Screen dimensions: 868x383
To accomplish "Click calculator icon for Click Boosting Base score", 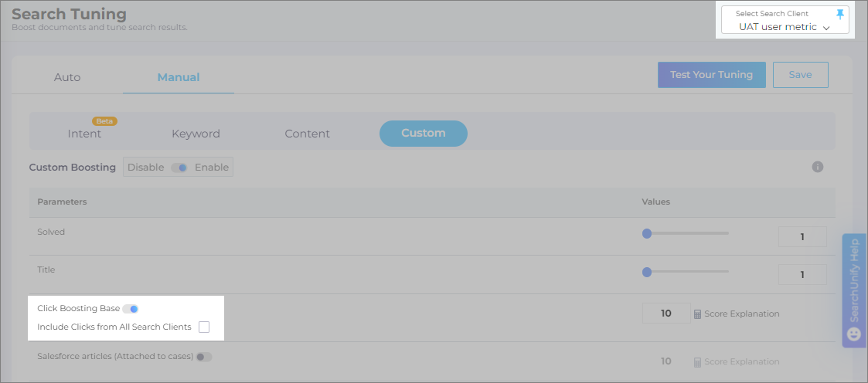I will click(x=697, y=314).
